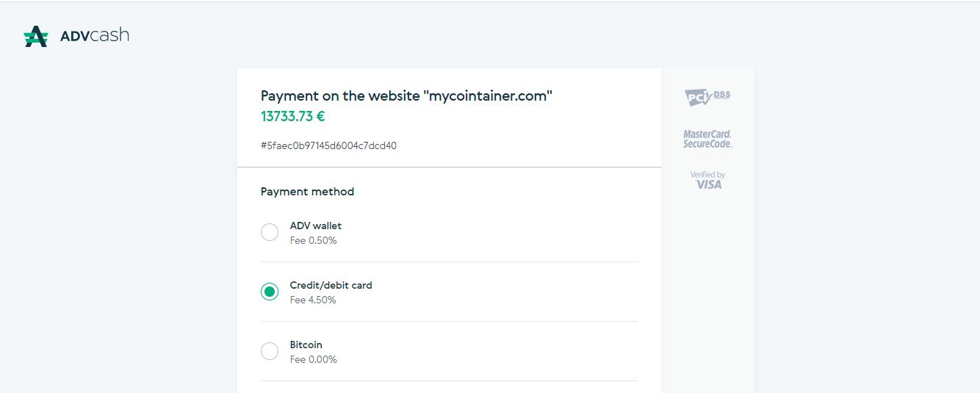Click the ADVcash brand name text
Image resolution: width=980 pixels, height=393 pixels.
coord(94,35)
